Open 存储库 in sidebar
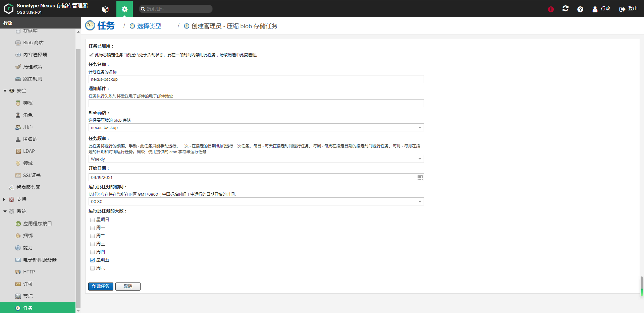 [x=30, y=30]
